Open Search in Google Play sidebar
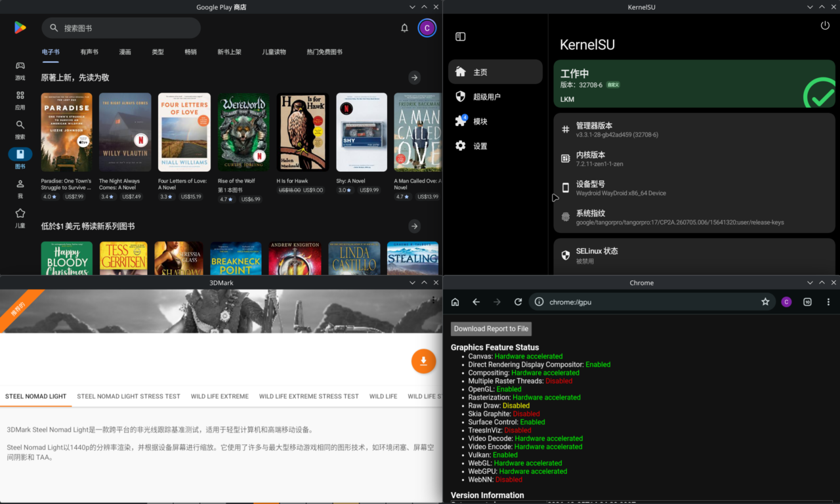Viewport: 840px width, 504px height. (x=20, y=129)
